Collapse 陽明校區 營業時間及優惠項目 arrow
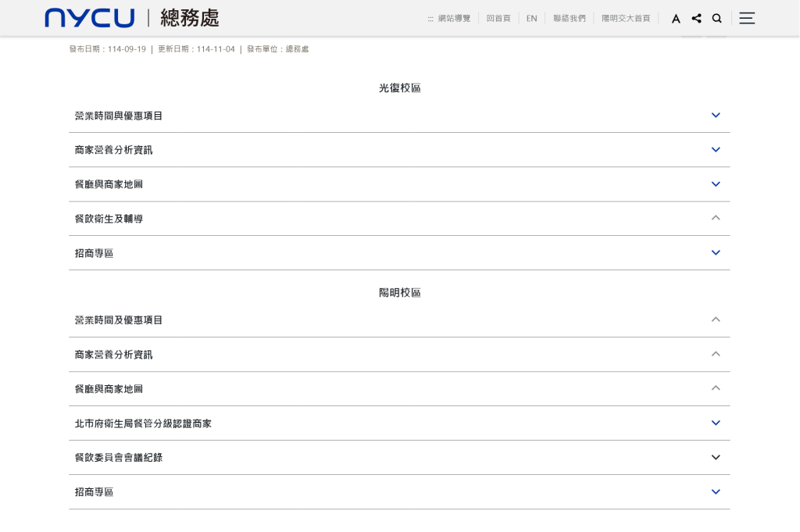The width and height of the screenshot is (800, 532). (x=716, y=320)
